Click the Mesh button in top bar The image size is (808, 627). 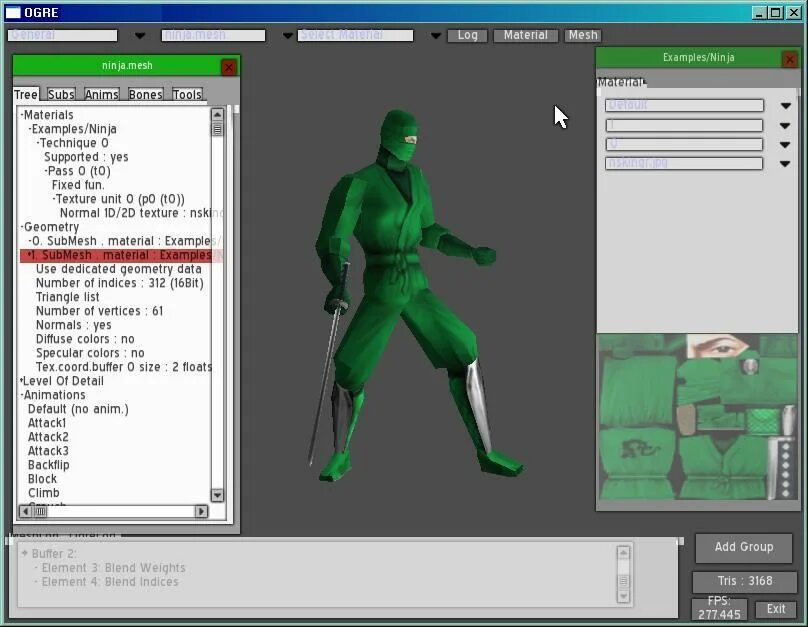point(583,35)
